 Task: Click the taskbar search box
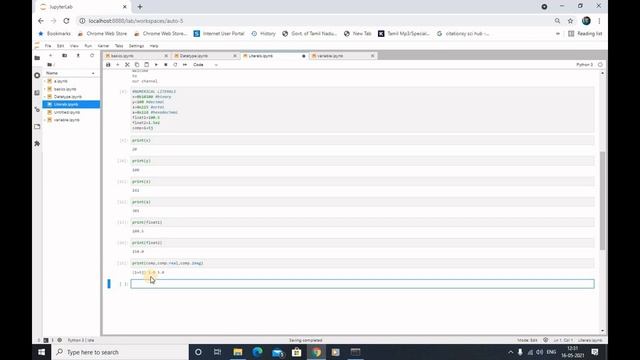(x=120, y=352)
